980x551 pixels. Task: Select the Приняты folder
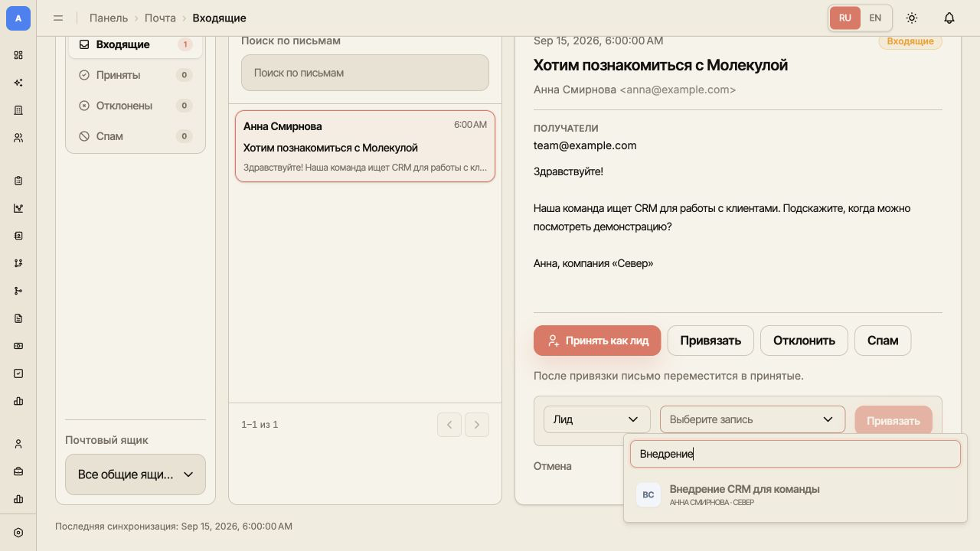(x=136, y=75)
